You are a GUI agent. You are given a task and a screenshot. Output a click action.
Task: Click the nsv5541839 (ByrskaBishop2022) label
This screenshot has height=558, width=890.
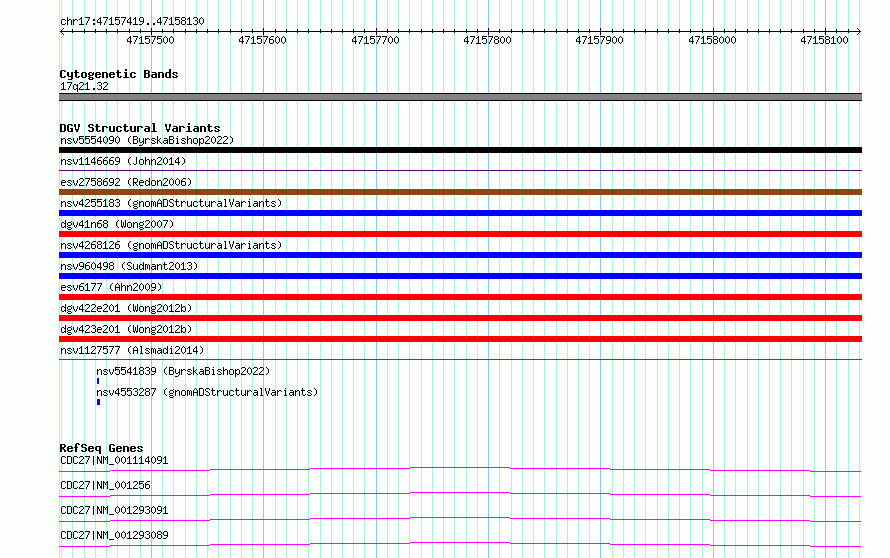point(183,371)
